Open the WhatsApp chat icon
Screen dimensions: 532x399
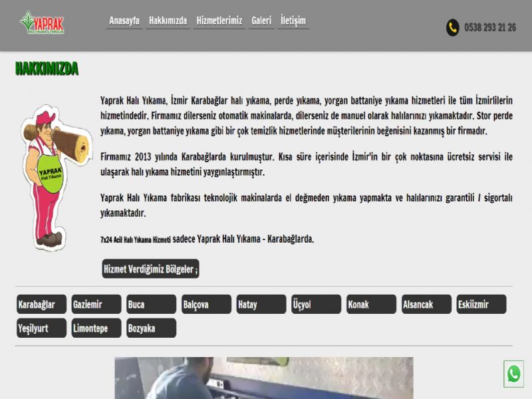[513, 374]
